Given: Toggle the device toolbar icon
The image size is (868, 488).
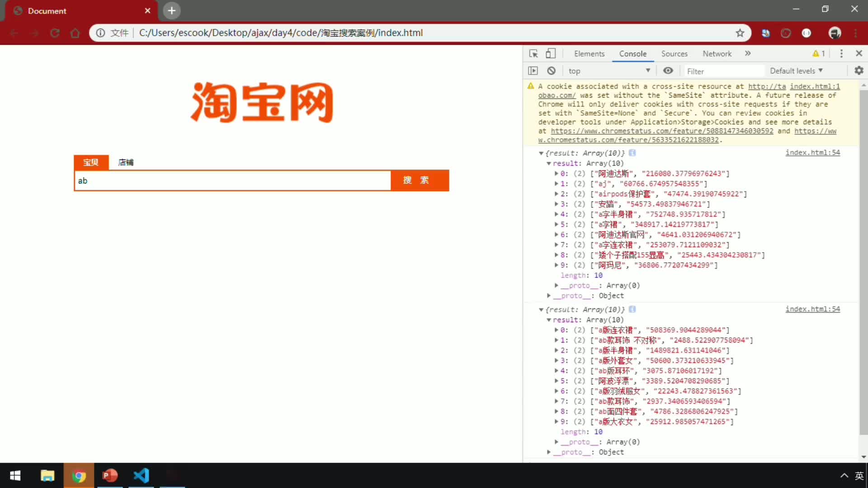Looking at the screenshot, I should click(x=550, y=54).
